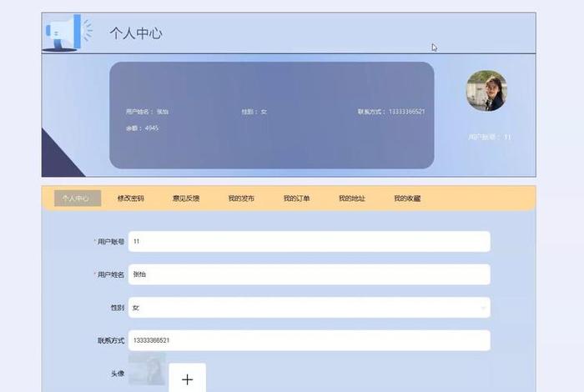This screenshot has height=392, width=584.
Task: Select the 我的订单 tab
Action: tap(296, 199)
